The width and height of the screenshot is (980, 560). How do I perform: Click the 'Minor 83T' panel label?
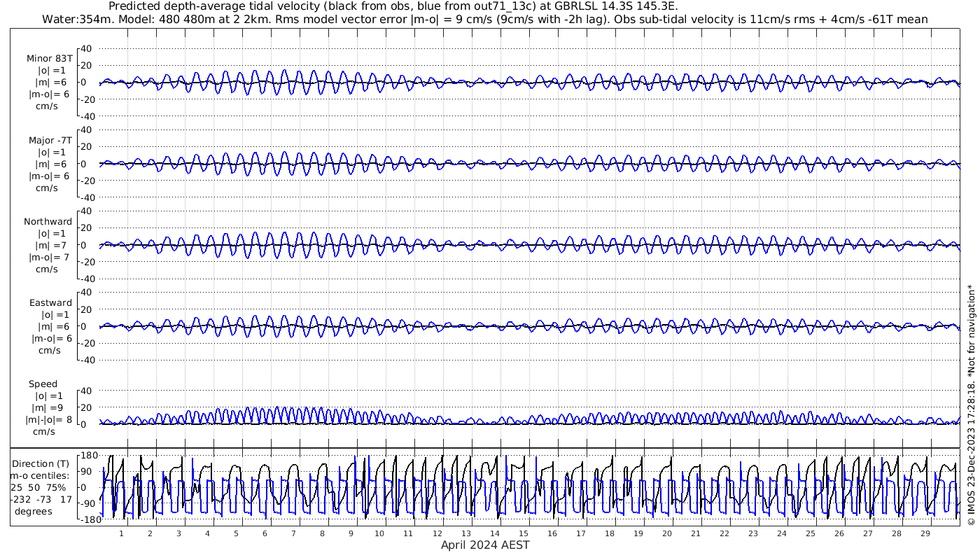coord(49,59)
